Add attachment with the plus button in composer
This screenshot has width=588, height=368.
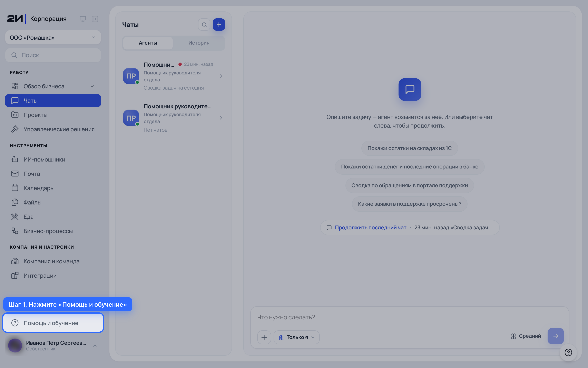tap(264, 337)
